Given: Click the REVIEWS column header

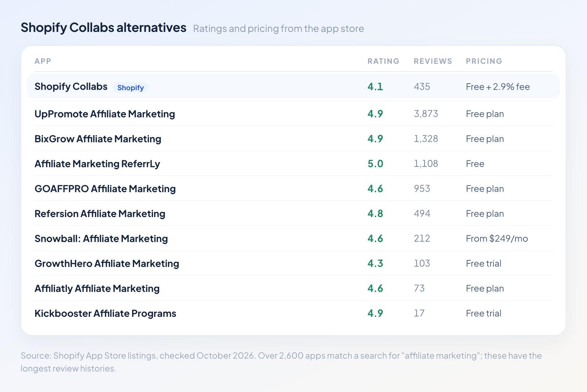Looking at the screenshot, I should pyautogui.click(x=433, y=61).
